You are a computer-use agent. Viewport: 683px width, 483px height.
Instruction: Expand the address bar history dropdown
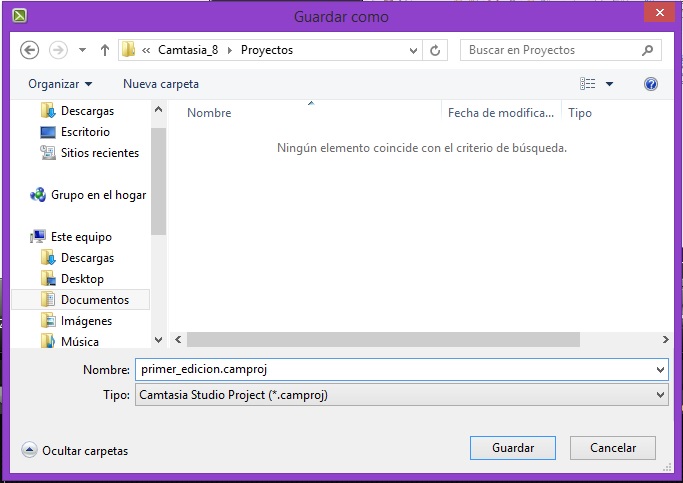point(415,50)
